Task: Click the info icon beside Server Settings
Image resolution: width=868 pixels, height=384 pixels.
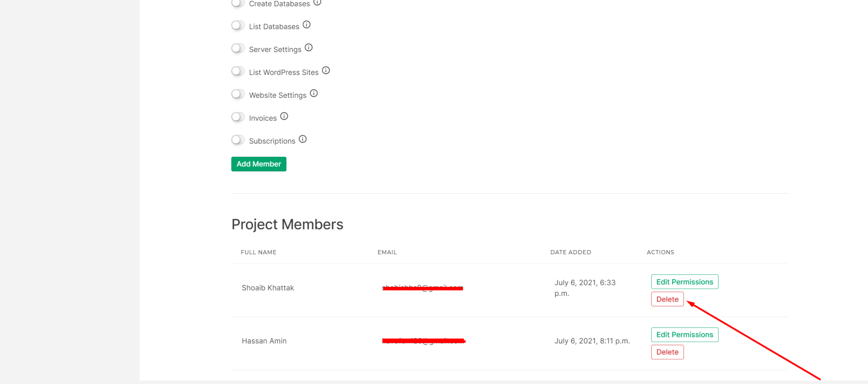Action: pyautogui.click(x=309, y=47)
